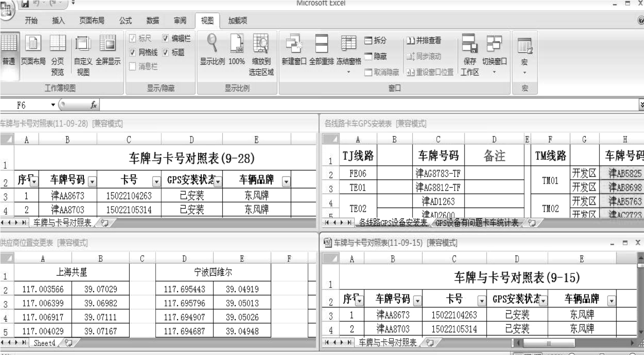Viewport: 644px width, 355px height.
Task: Open 自定义视图 custom views
Action: 83,55
